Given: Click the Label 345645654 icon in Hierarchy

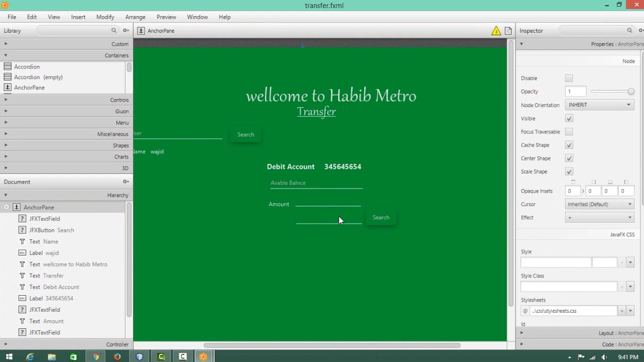Looking at the screenshot, I should tap(22, 298).
